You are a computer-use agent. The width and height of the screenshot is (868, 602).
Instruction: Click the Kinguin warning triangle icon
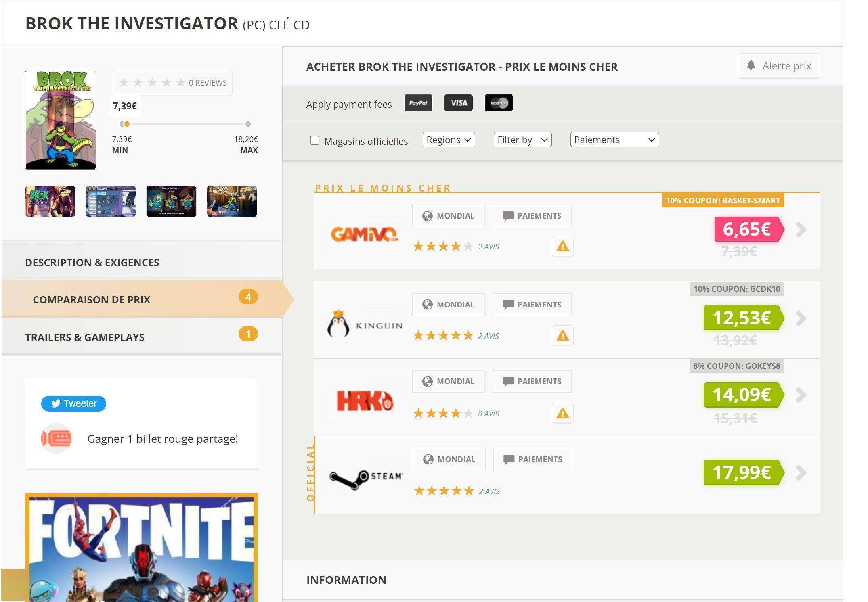coord(562,336)
